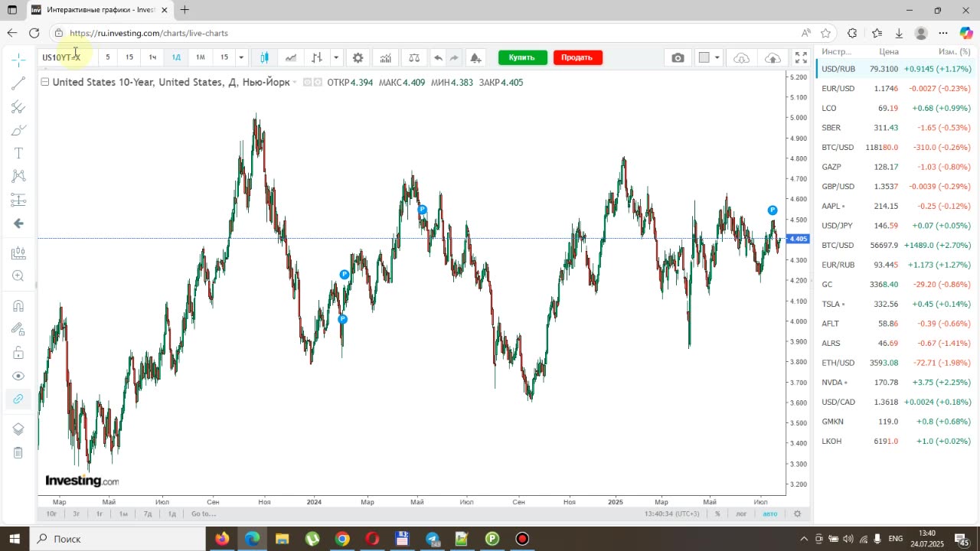Take a chart snapshot with camera icon
The height and width of the screenshot is (551, 980).
coord(678,57)
